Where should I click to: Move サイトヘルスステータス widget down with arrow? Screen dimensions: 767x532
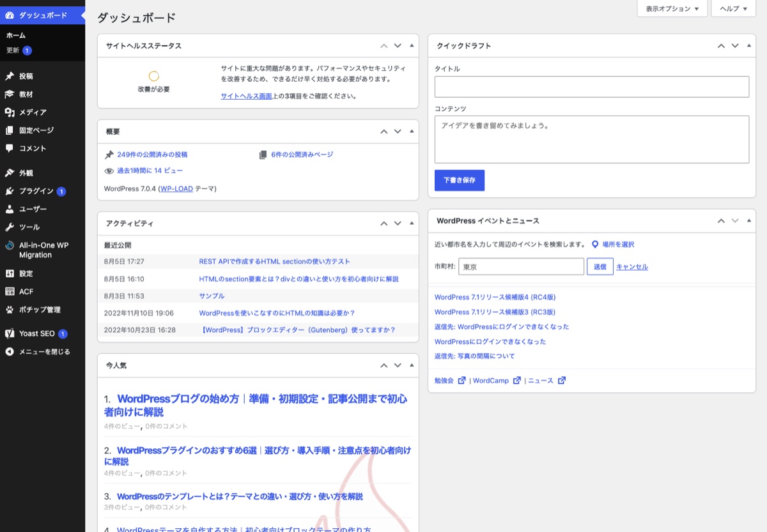pos(398,45)
